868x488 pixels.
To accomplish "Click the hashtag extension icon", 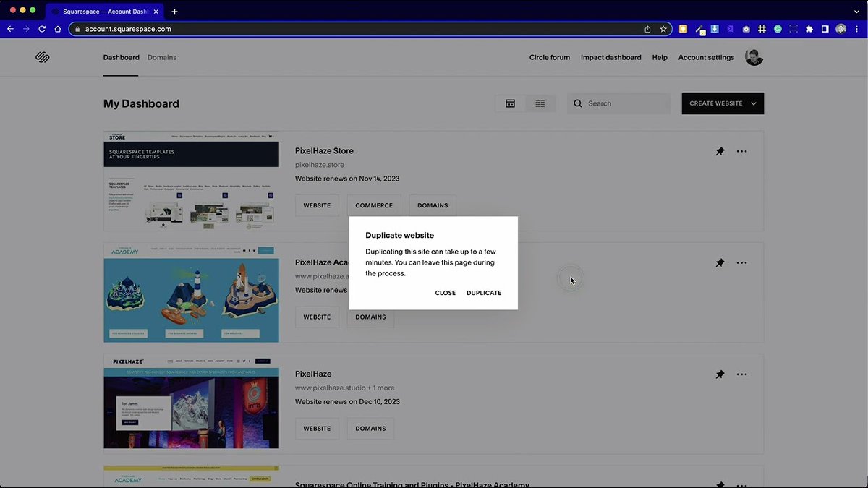I will click(x=762, y=29).
